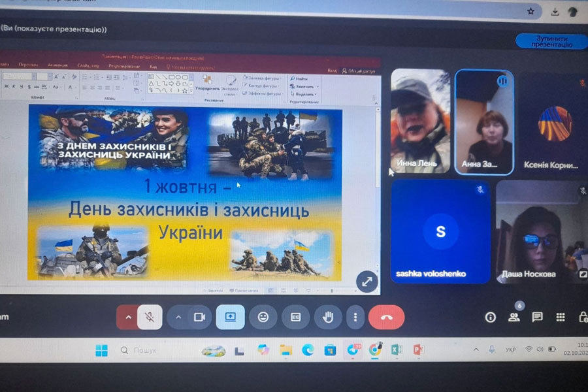This screenshot has height=392, width=588.
Task: Open the emoji reactions panel
Action: tap(263, 318)
